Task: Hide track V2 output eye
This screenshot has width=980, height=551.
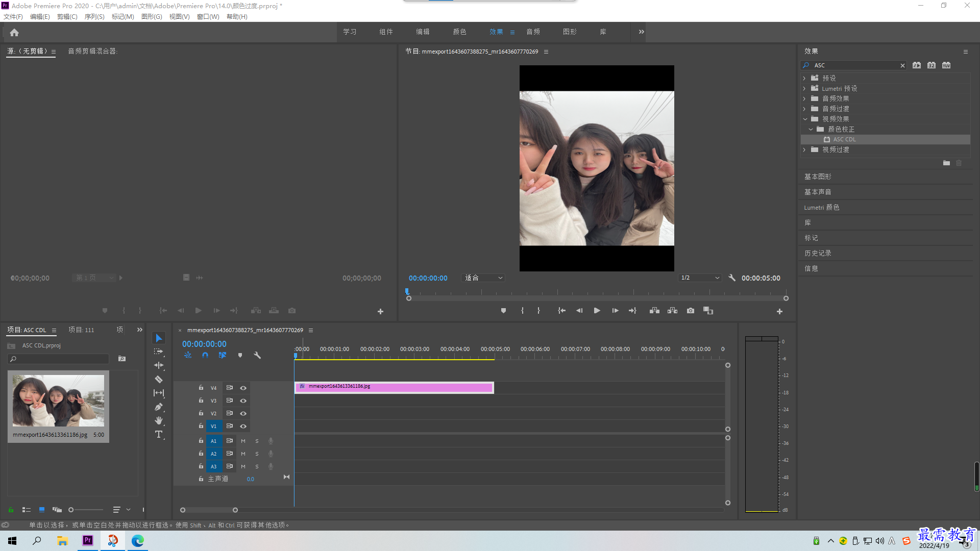Action: coord(243,413)
